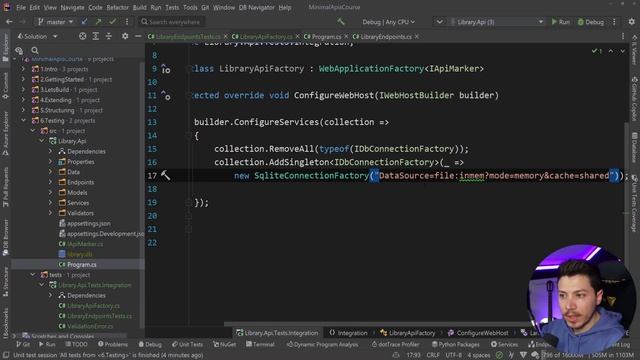Click the Update Project arrow icon
Image resolution: width=640 pixels, height=360 pixels.
[84, 22]
